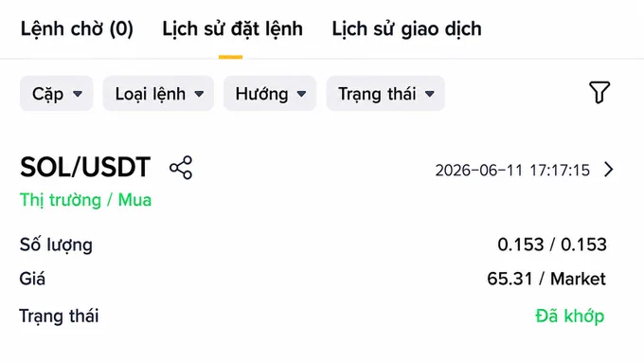Image resolution: width=644 pixels, height=363 pixels.
Task: Switch to Lệnh chờ (0) tab
Action: click(77, 29)
